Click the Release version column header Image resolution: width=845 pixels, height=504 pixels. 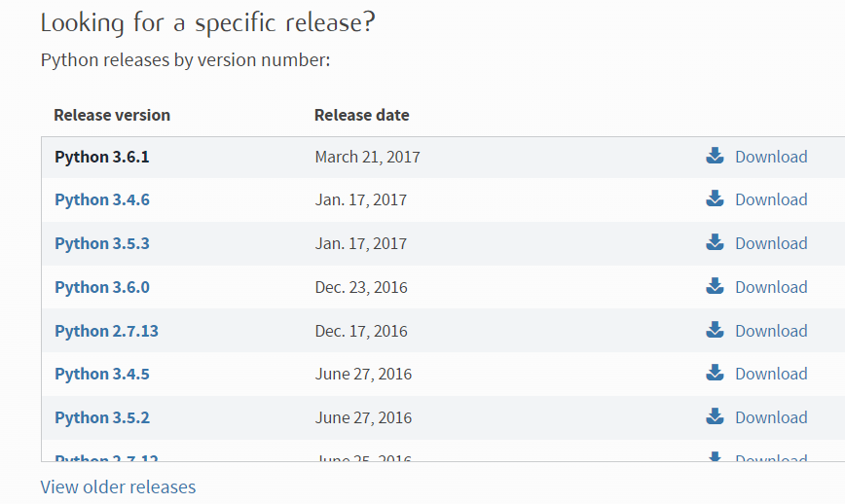coord(111,115)
